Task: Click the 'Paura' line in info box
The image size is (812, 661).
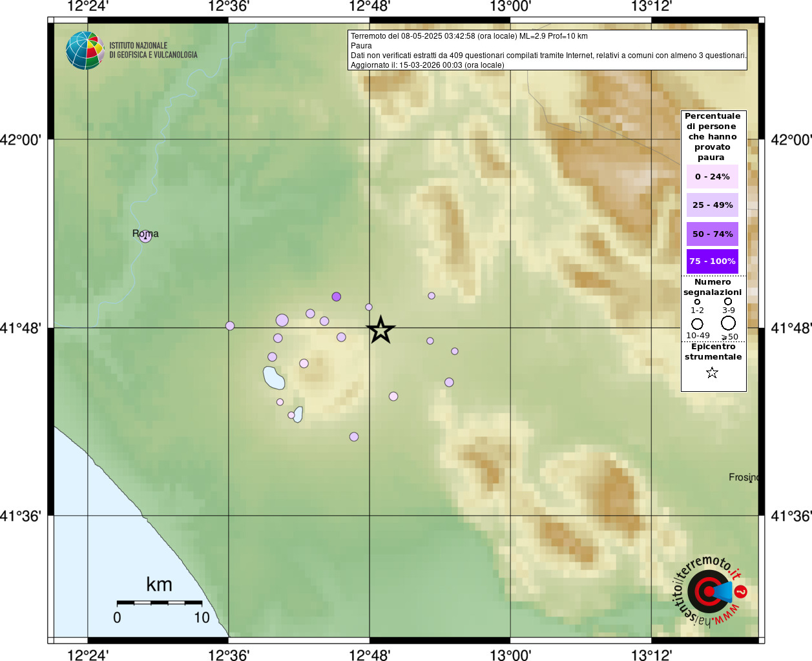Action: pyautogui.click(x=361, y=46)
